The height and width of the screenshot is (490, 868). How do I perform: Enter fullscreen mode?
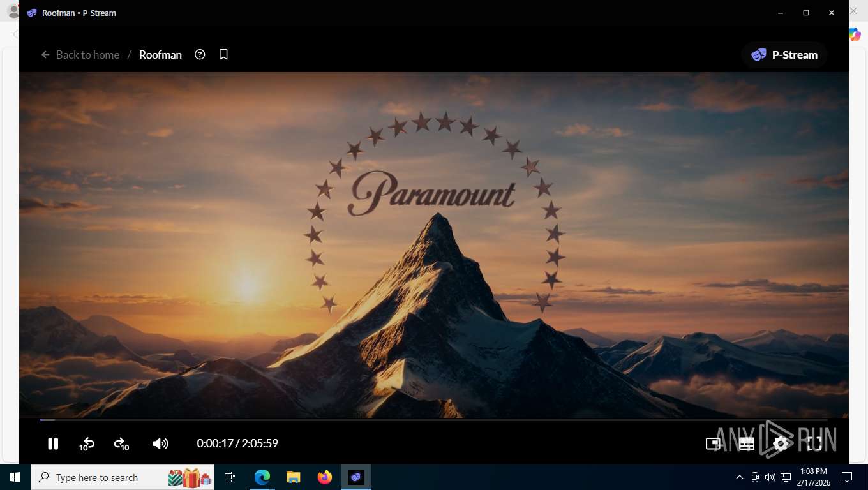[814, 443]
